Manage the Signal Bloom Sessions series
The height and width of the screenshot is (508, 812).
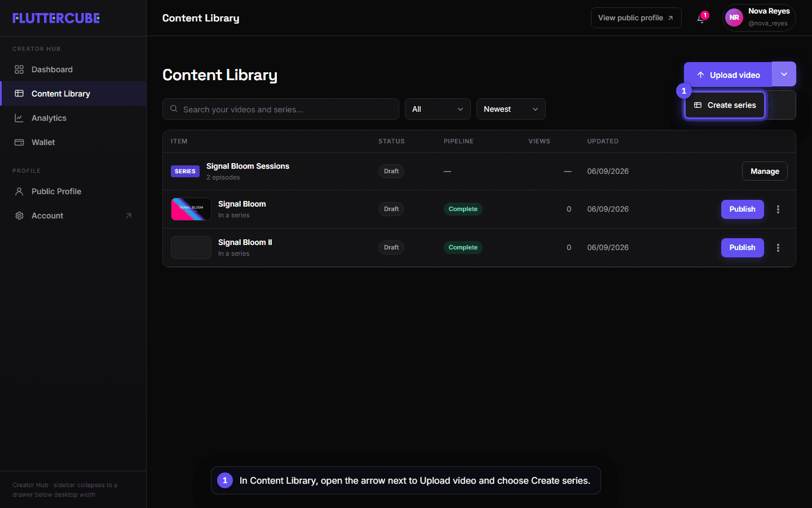click(x=765, y=171)
